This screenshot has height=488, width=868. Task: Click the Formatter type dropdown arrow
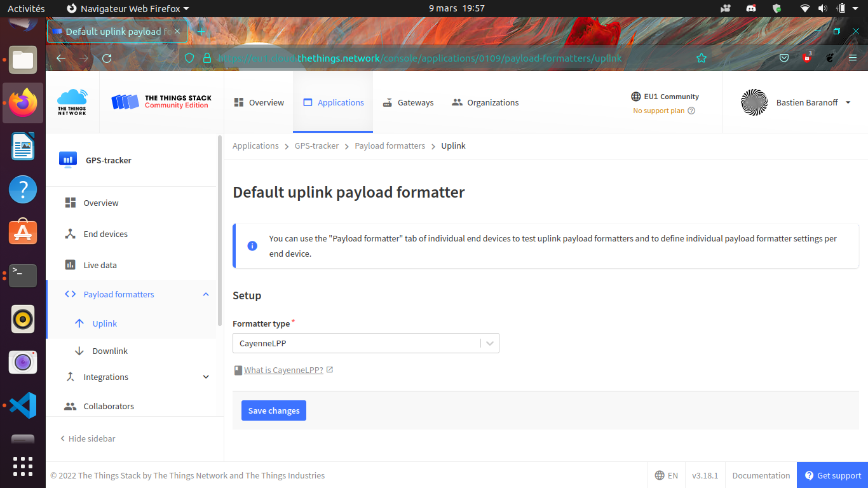(x=490, y=343)
